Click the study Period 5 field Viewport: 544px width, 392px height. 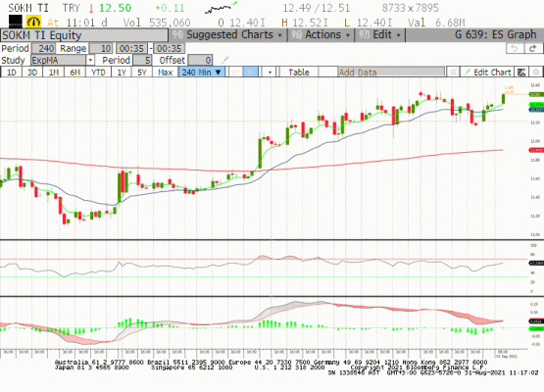(x=142, y=60)
